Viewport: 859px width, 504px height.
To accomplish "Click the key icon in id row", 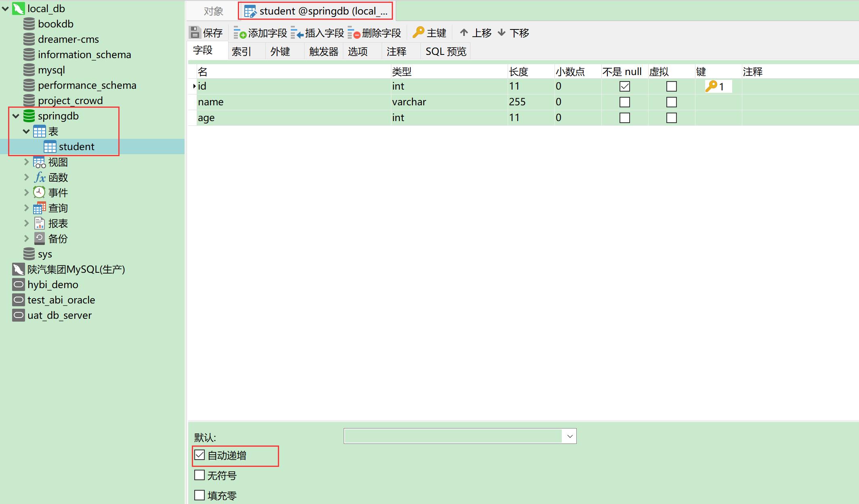I will pyautogui.click(x=711, y=86).
